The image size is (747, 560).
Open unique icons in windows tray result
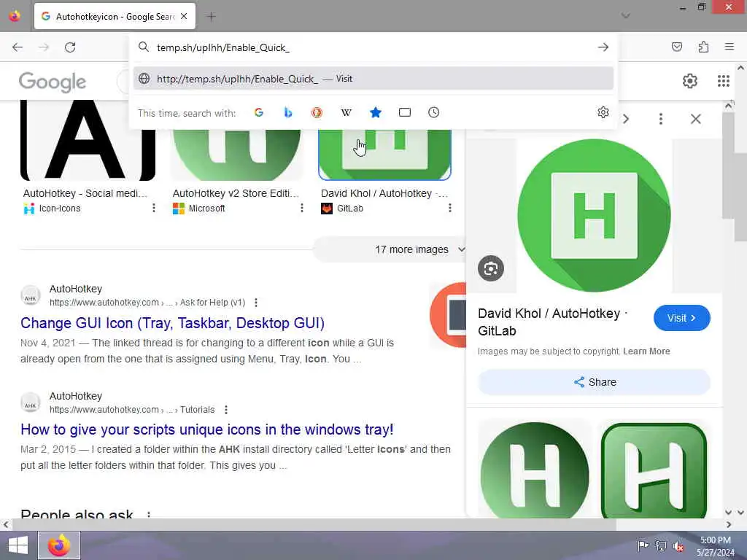pyautogui.click(x=207, y=429)
